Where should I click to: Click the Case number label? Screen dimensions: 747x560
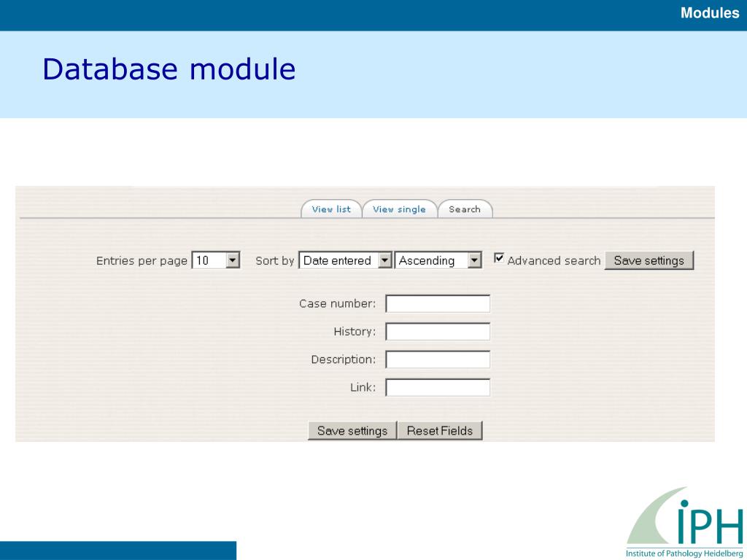click(337, 304)
